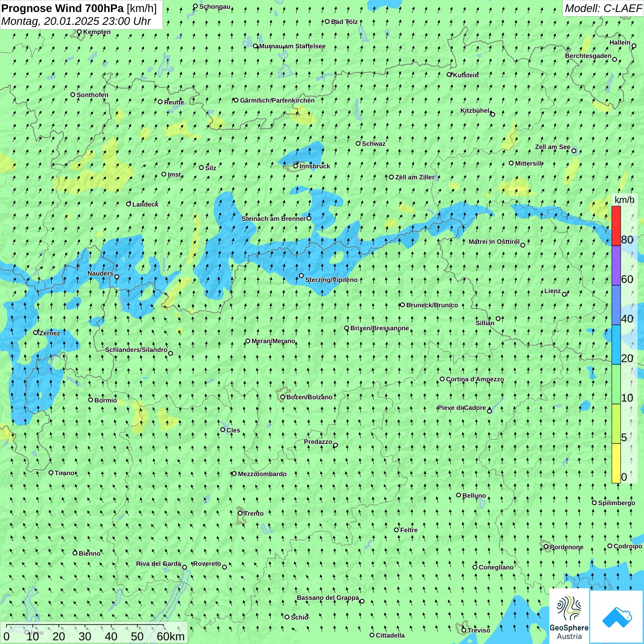644x644 pixels.
Task: Click the 'Schongau' label
Action: tap(215, 6)
